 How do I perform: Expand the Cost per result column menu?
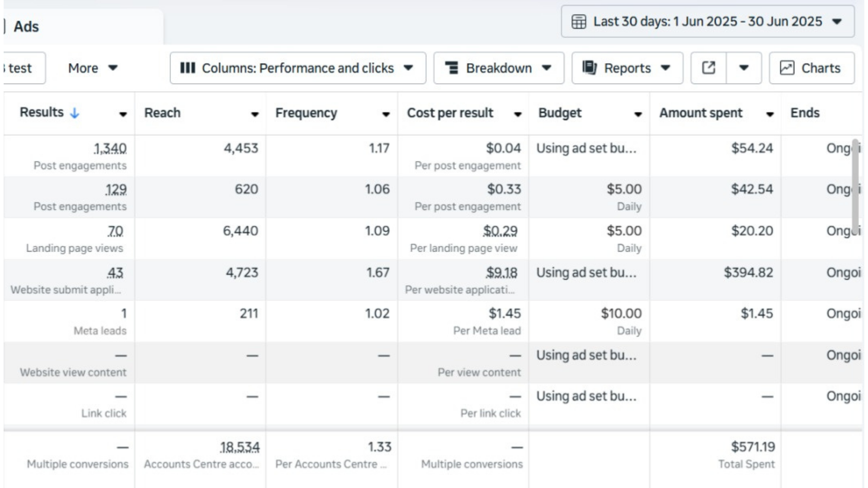pyautogui.click(x=518, y=114)
